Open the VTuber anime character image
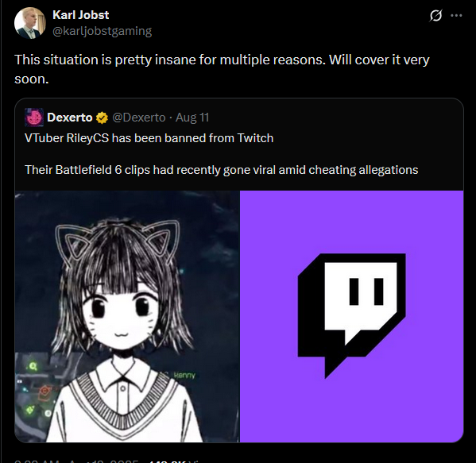This screenshot has height=463, width=476. pos(127,316)
